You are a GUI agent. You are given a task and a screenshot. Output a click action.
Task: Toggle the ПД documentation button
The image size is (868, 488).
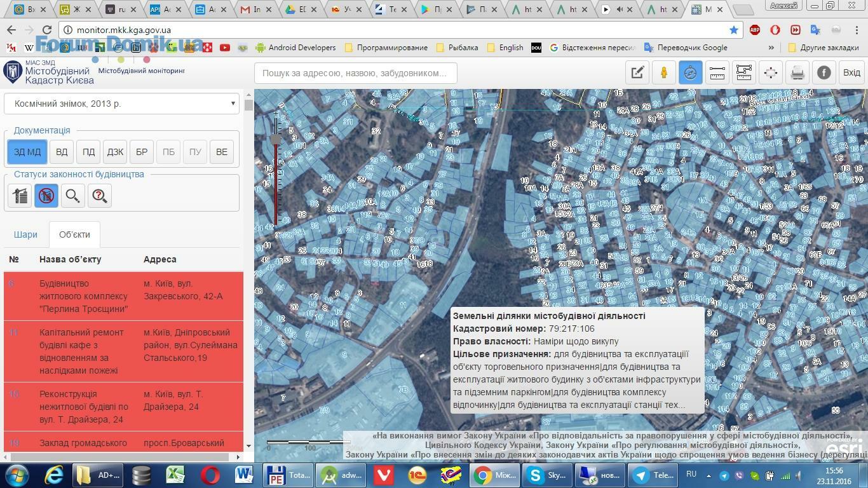[x=88, y=152]
